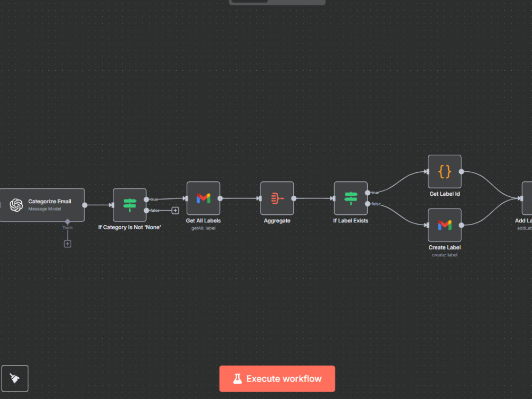532x399 pixels.
Task: Click the Categorize Email output connector dot
Action: click(x=85, y=205)
